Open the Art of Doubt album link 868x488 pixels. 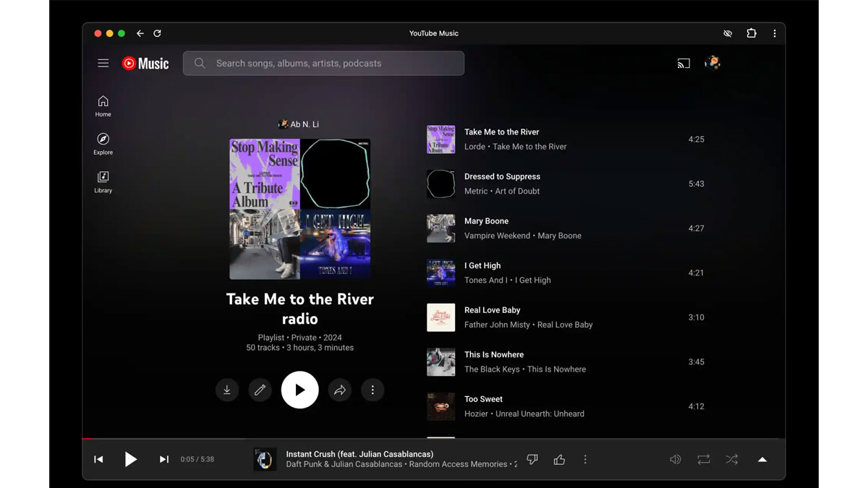point(518,192)
